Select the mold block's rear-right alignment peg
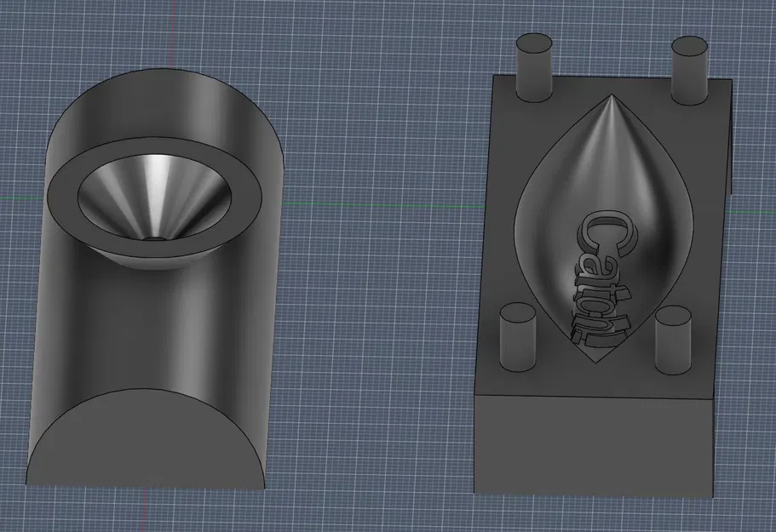The width and height of the screenshot is (776, 532). coord(690,70)
